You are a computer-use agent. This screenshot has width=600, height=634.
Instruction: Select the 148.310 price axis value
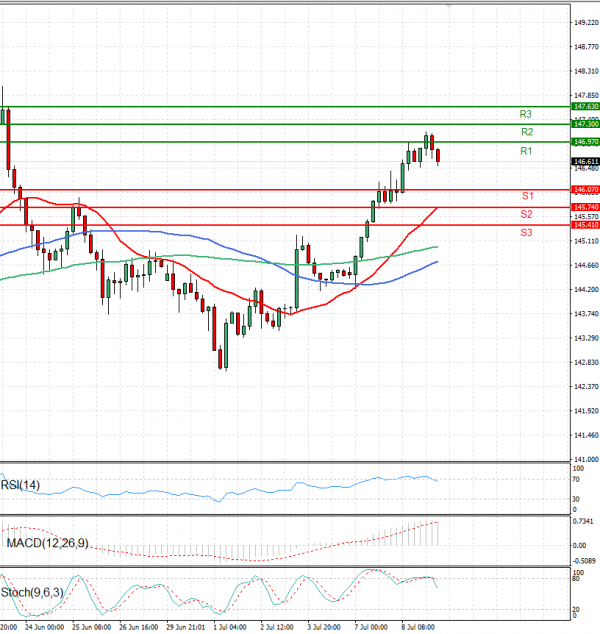586,71
